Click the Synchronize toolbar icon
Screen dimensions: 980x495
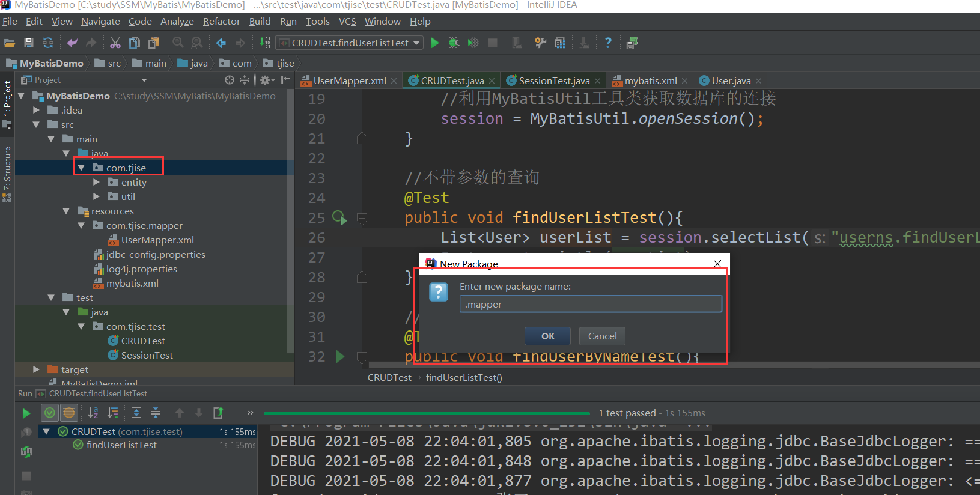coord(47,43)
